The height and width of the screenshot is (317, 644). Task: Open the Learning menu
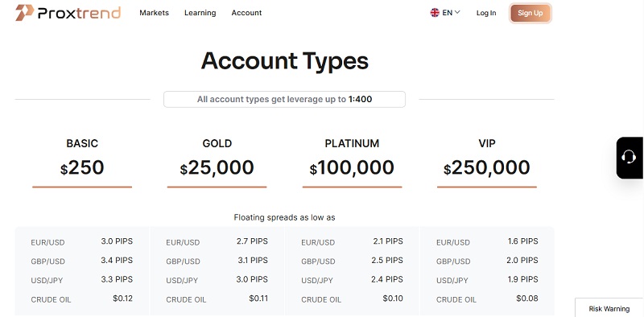coord(200,13)
